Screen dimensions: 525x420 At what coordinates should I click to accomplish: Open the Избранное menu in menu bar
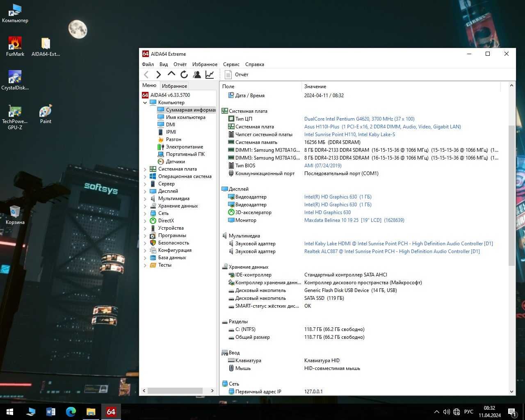205,64
